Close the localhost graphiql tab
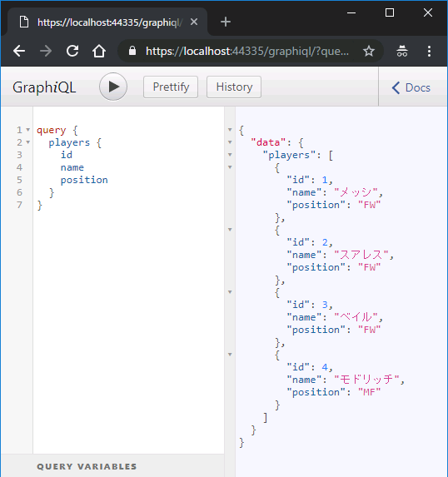Viewport: 448px width, 477px height. pos(194,22)
